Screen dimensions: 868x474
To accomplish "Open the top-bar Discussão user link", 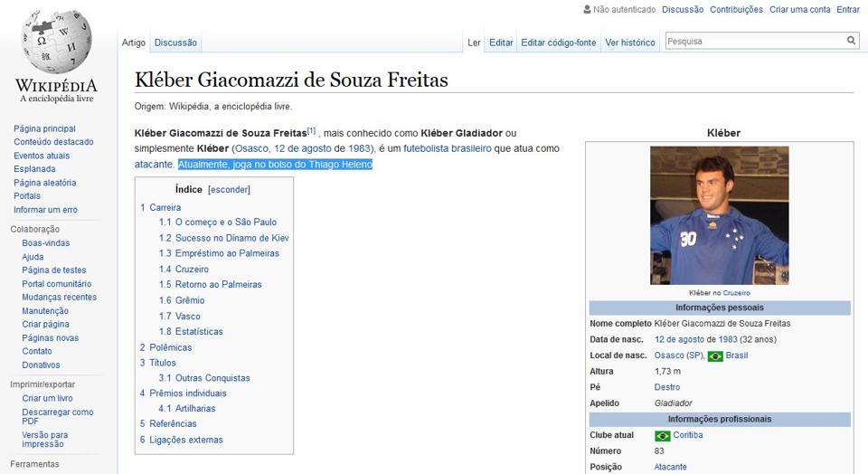I will click(x=683, y=9).
